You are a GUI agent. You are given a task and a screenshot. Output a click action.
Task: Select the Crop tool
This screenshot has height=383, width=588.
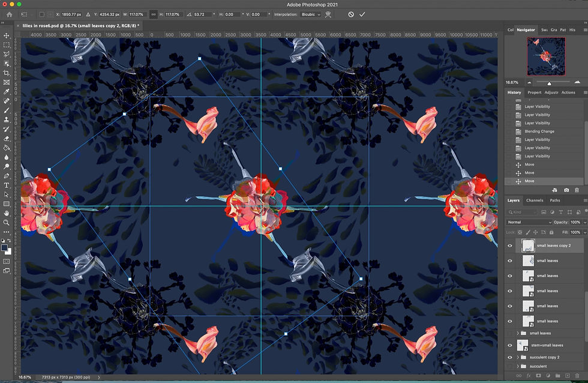pos(7,73)
